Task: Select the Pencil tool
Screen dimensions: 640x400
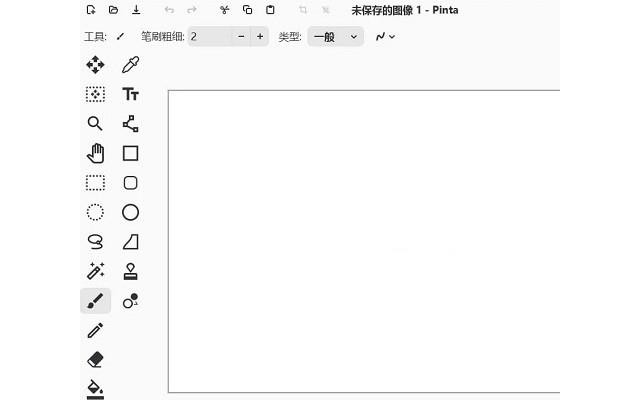Action: click(x=95, y=330)
